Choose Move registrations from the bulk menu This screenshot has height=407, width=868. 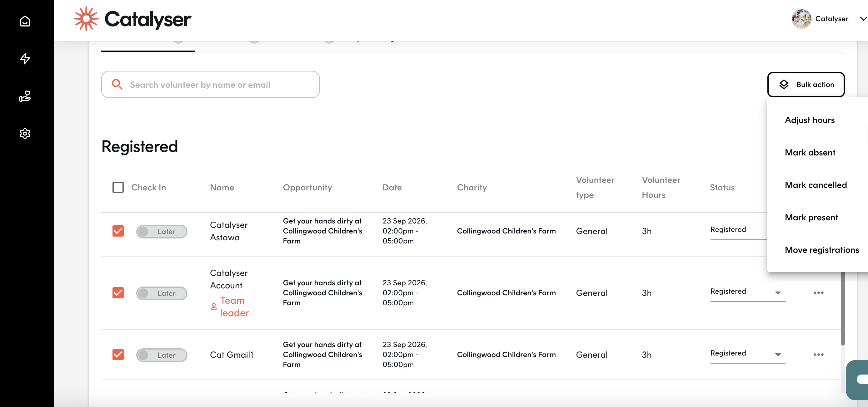click(822, 250)
